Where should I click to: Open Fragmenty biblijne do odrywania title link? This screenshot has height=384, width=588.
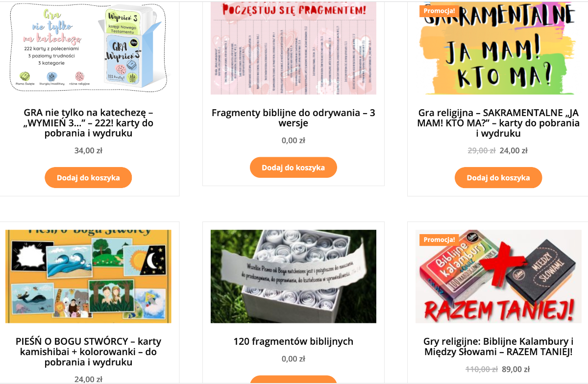(293, 118)
